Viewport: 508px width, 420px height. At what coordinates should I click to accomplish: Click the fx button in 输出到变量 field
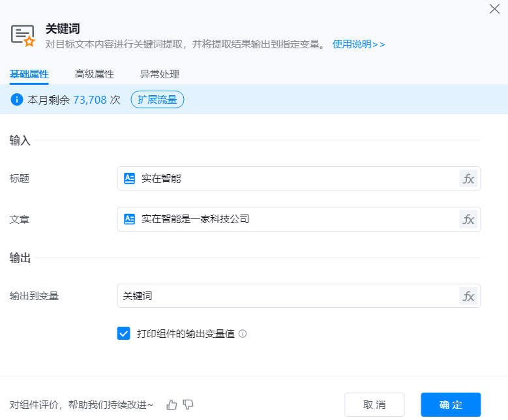(x=468, y=296)
